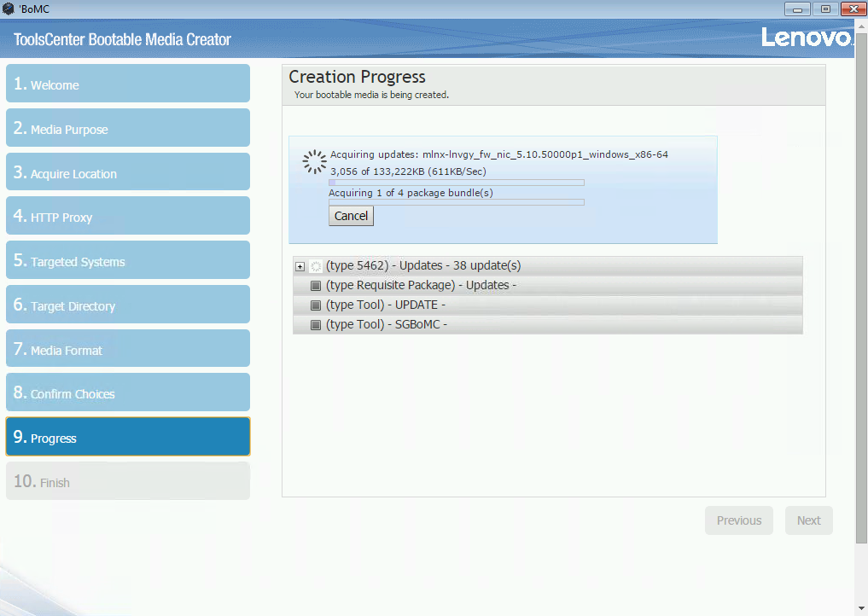Click the 'Creation Progress' heading
The height and width of the screenshot is (616, 868).
click(357, 77)
